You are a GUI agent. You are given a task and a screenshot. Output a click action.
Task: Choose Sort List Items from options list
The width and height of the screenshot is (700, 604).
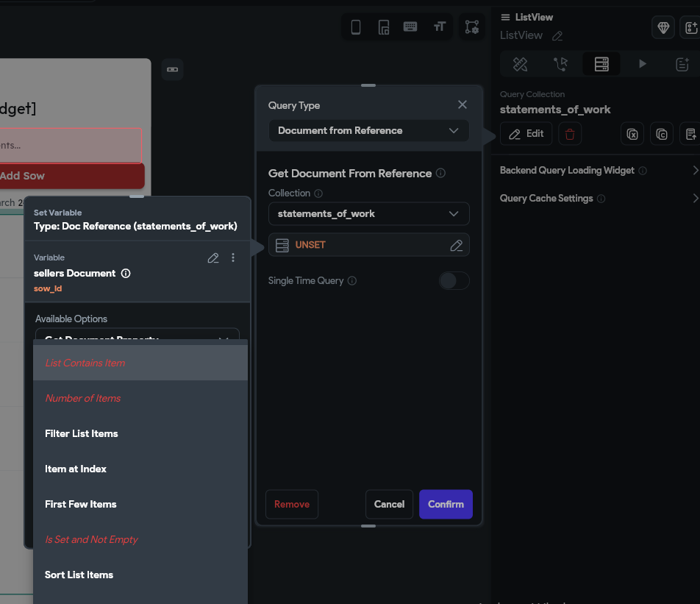point(79,575)
